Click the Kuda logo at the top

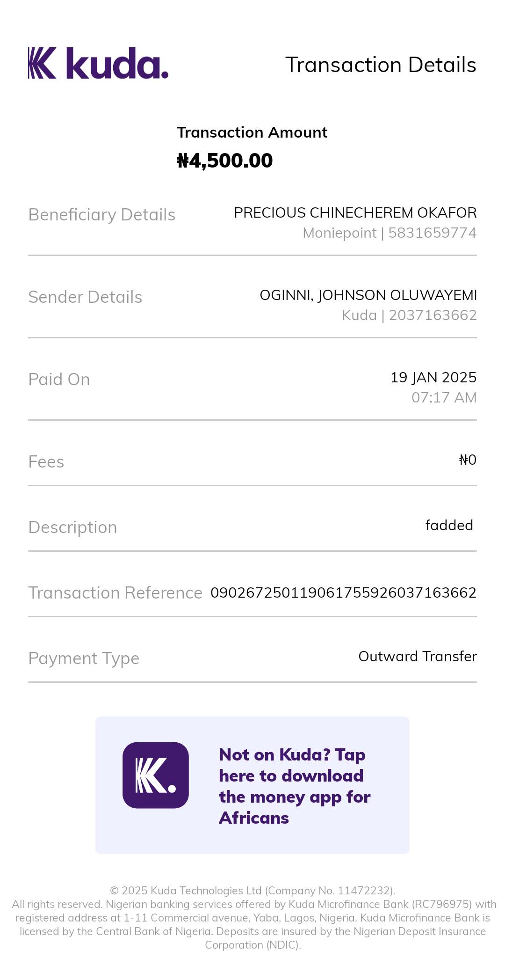pos(98,63)
